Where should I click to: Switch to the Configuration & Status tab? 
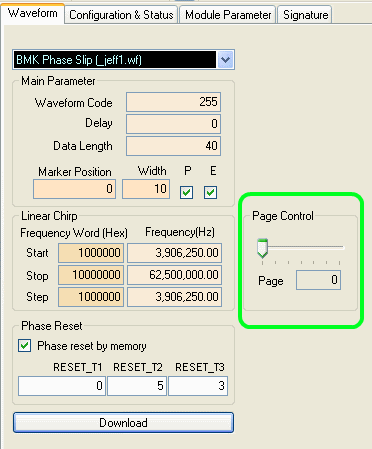121,15
